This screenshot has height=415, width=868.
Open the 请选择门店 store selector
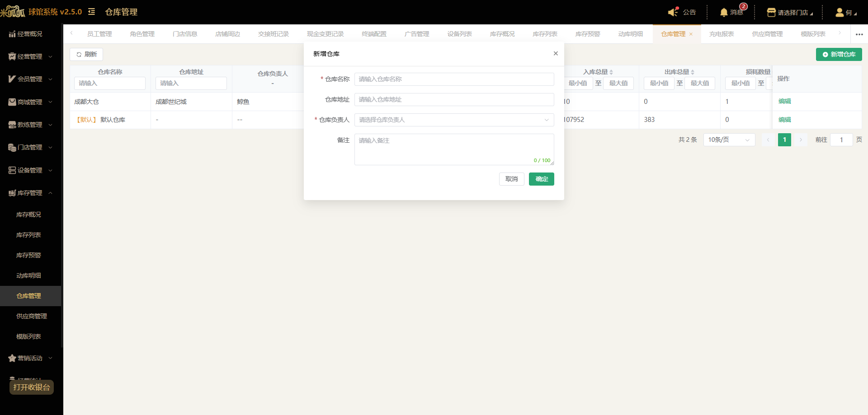point(790,13)
